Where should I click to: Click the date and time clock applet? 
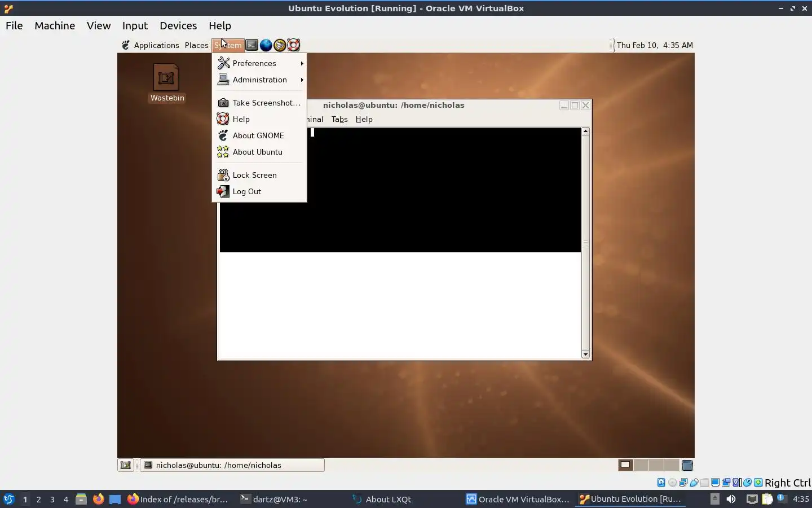(x=655, y=45)
